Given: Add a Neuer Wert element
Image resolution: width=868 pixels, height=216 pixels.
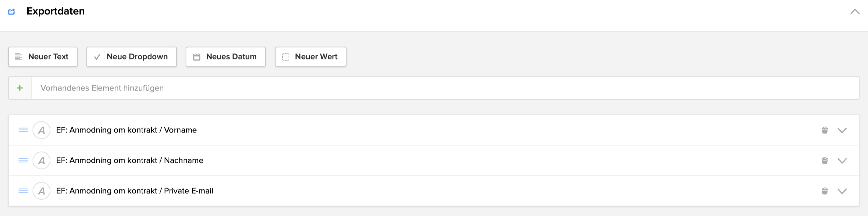Looking at the screenshot, I should pos(311,57).
